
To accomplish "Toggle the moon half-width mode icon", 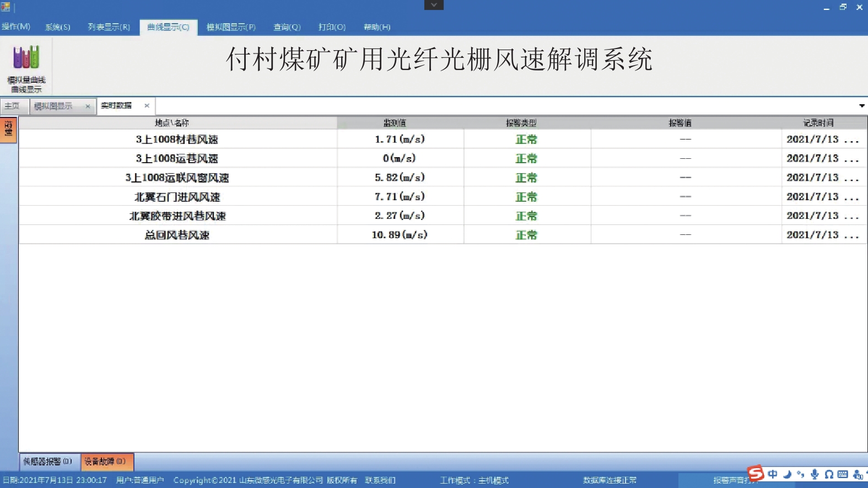I will click(x=787, y=474).
